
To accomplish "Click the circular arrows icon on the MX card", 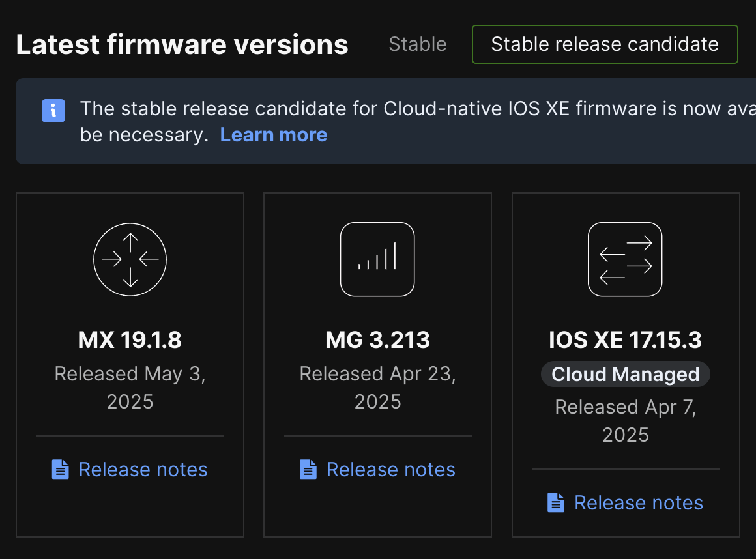I will coord(130,259).
